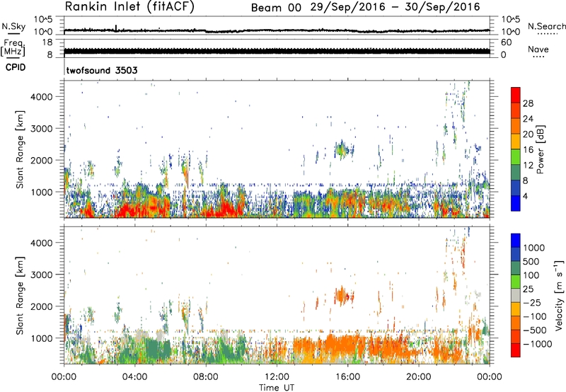Click the orange velocity echo patch near 16:00 at 2300 km
This screenshot has width=566, height=392.
click(341, 295)
